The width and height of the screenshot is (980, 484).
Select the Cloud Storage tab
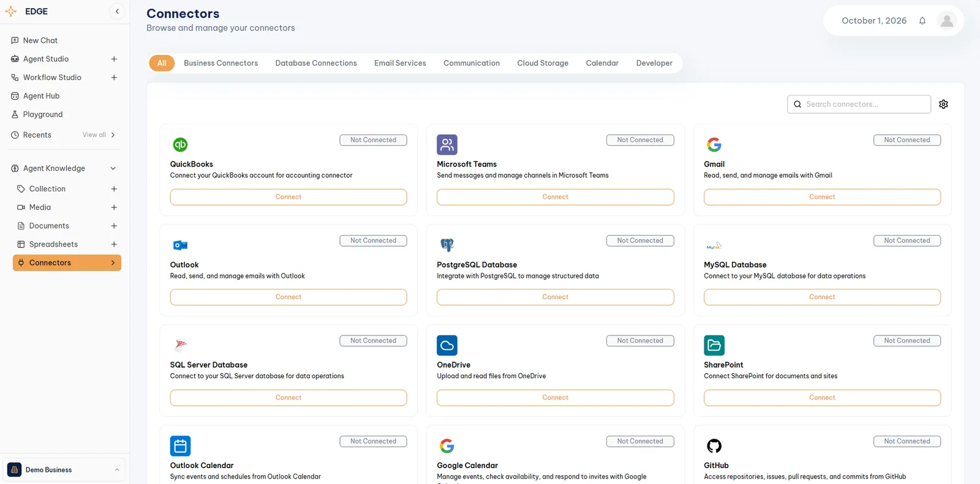543,63
